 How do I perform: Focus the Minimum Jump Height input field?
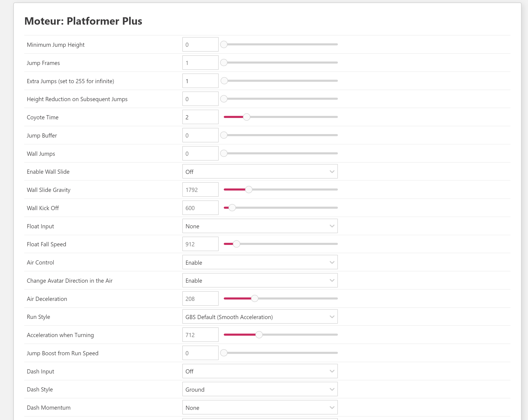(x=200, y=44)
